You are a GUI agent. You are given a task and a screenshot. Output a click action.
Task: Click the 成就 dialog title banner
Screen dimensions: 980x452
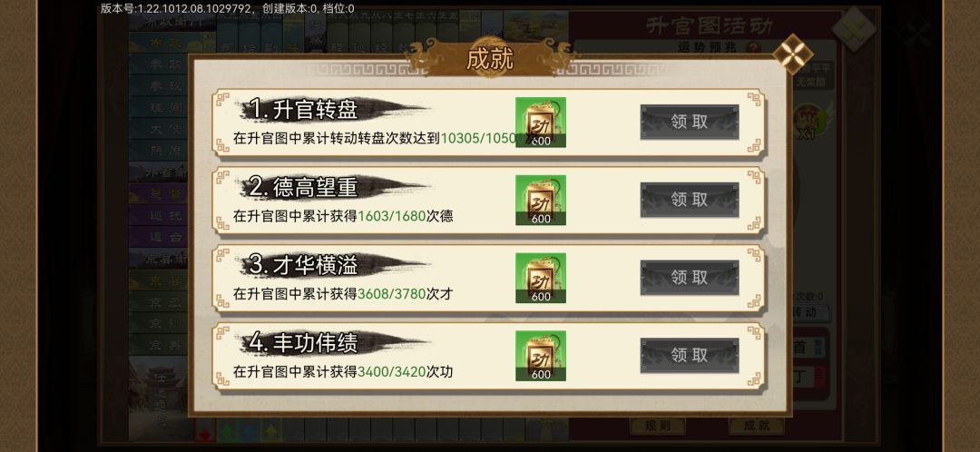490,58
